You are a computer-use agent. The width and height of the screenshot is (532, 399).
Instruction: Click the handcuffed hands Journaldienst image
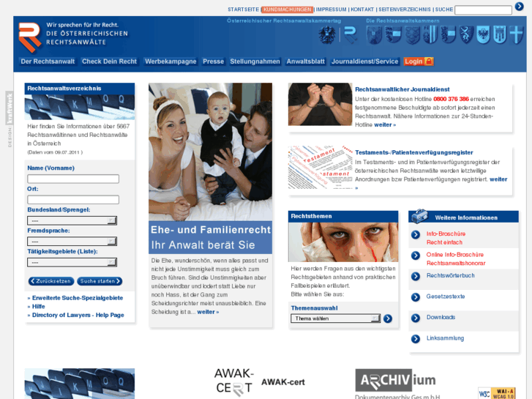321,104
